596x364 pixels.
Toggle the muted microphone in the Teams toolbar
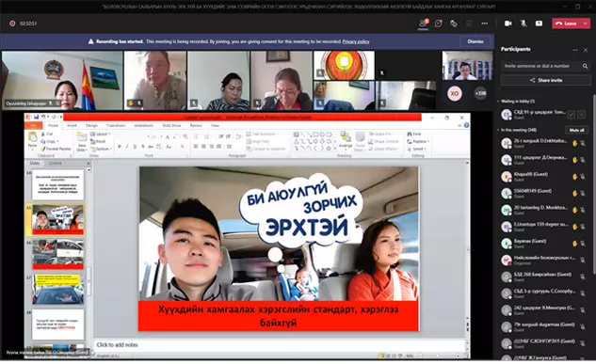(524, 24)
